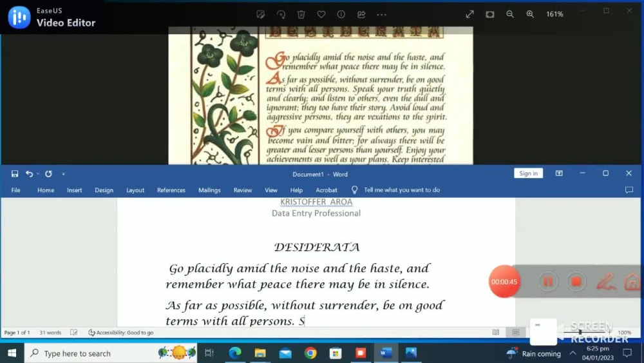The width and height of the screenshot is (644, 363).
Task: Open the photo in full screen view
Action: click(x=470, y=14)
